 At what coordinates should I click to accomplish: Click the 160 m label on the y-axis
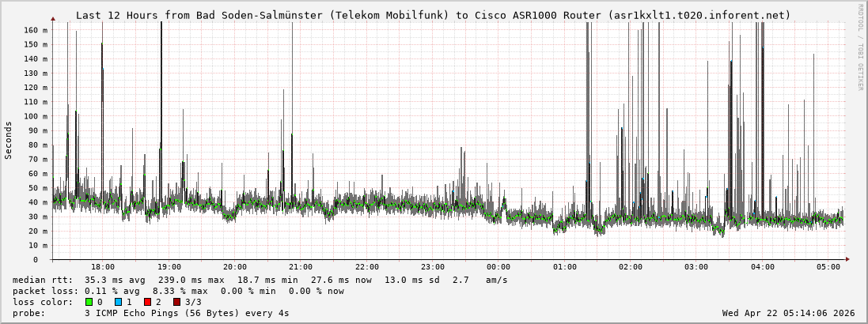click(x=36, y=30)
